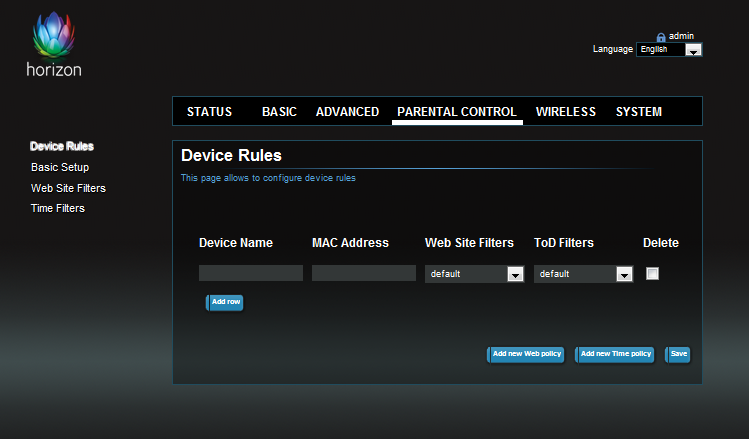Click the 'Device Rules' page heading
Image resolution: width=749 pixels, height=439 pixels.
(231, 155)
